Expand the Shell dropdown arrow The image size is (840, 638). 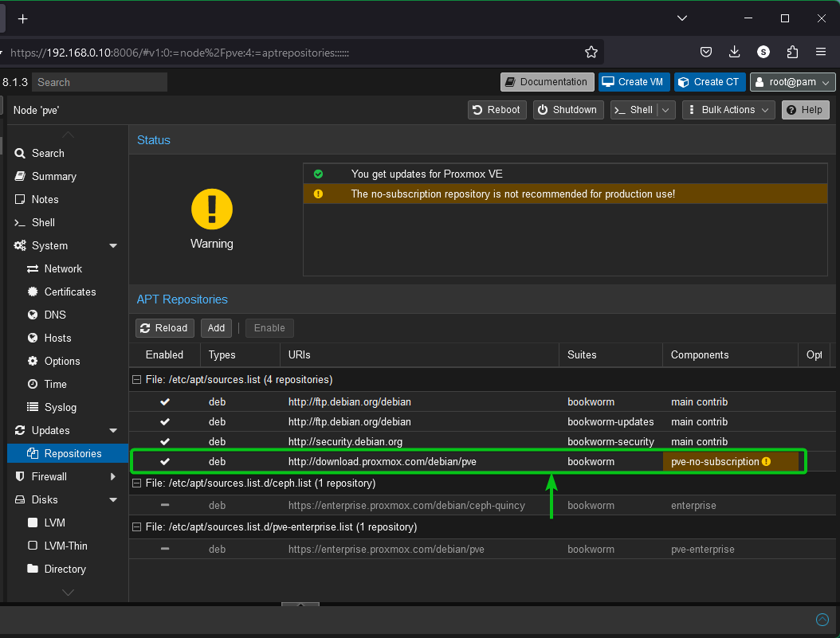coord(666,110)
